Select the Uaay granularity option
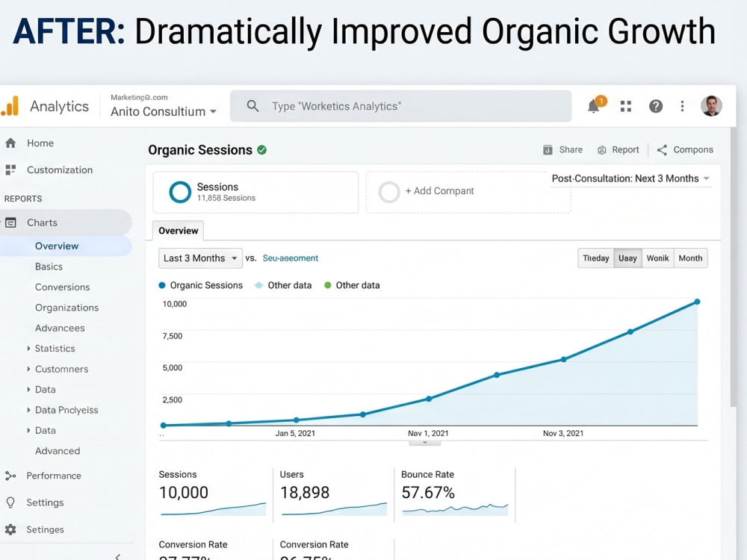Screen dimensions: 747x560 tap(628, 258)
